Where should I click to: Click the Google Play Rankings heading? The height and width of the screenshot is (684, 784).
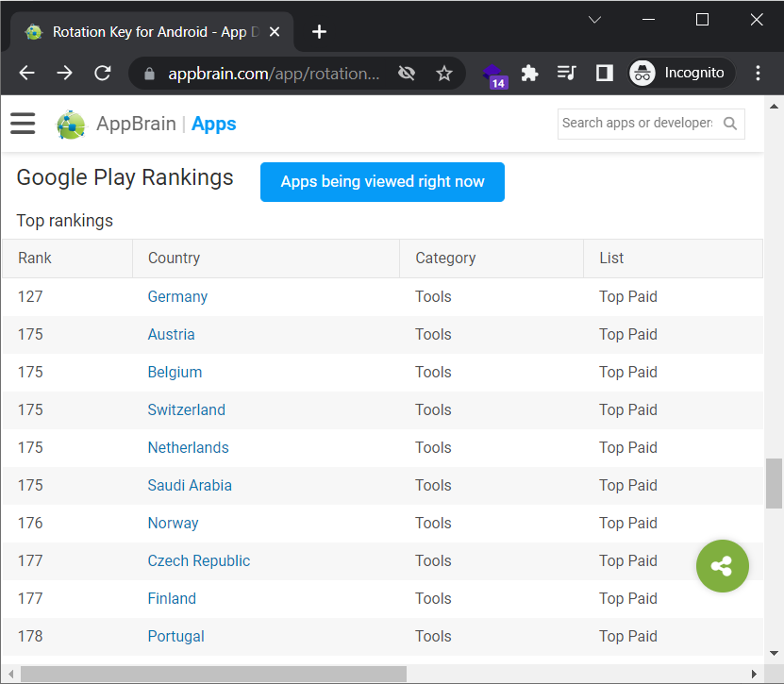125,178
